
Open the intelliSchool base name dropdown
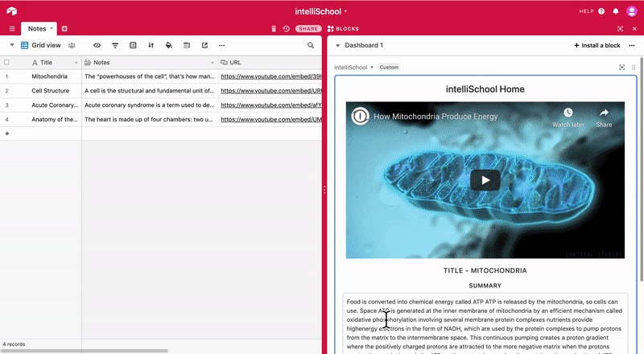321,11
